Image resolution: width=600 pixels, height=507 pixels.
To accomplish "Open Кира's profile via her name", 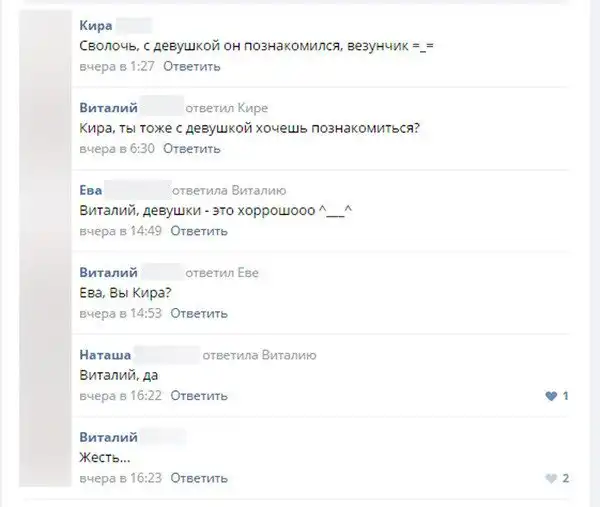I will (95, 26).
